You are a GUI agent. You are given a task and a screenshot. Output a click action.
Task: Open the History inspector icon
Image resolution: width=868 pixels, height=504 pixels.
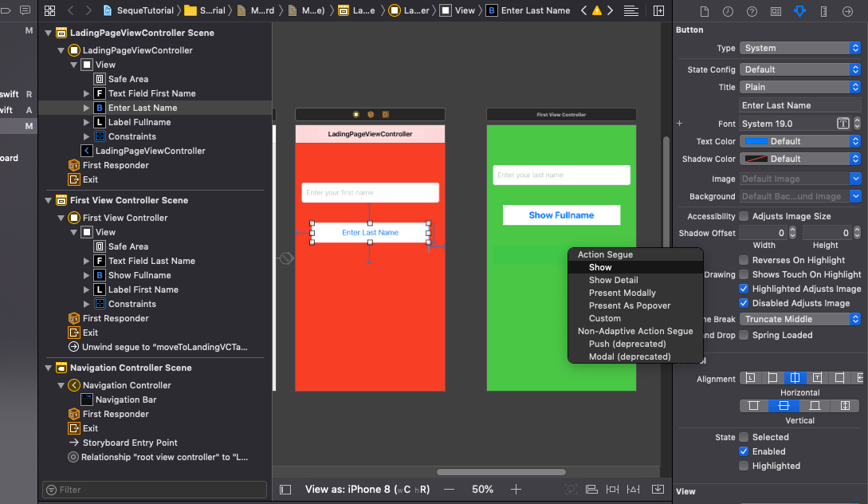(x=726, y=11)
